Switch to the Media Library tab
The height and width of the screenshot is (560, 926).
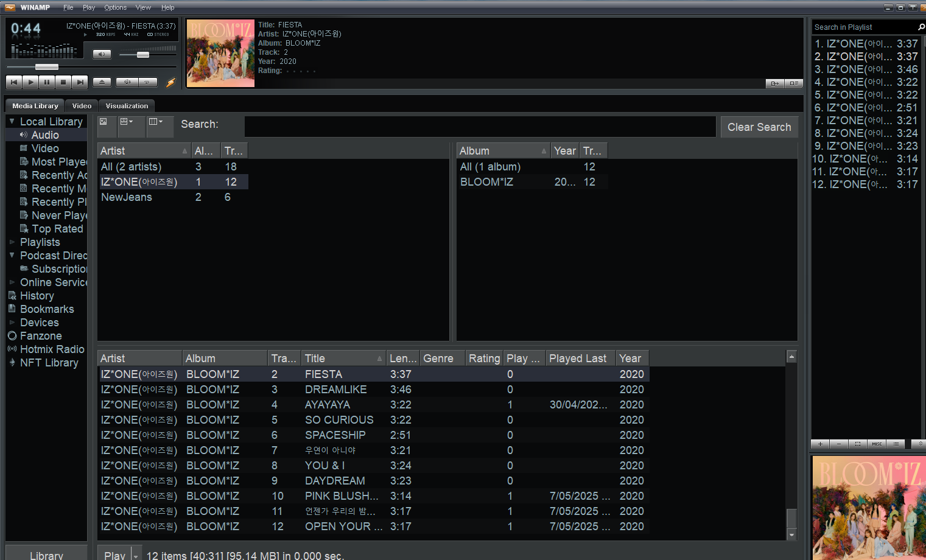pyautogui.click(x=35, y=106)
